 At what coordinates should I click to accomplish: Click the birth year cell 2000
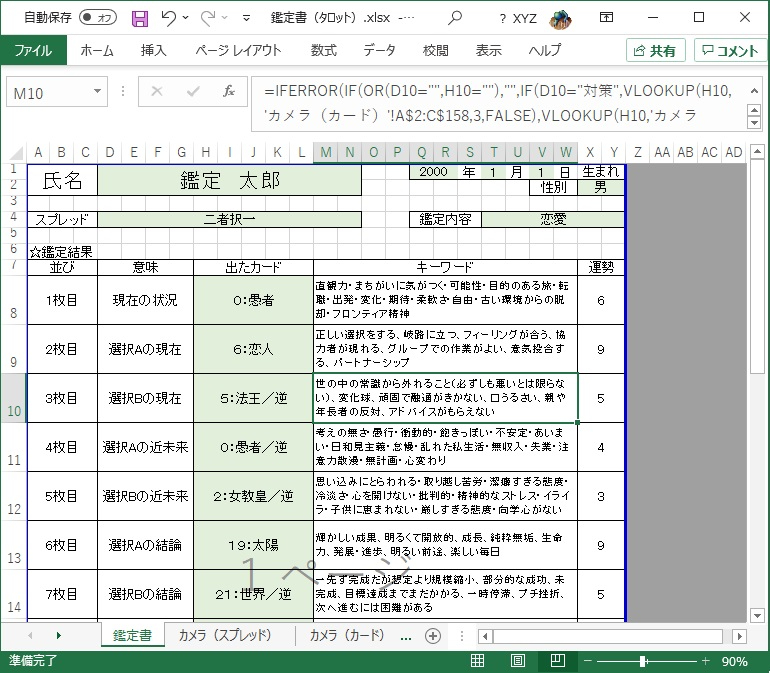434,172
